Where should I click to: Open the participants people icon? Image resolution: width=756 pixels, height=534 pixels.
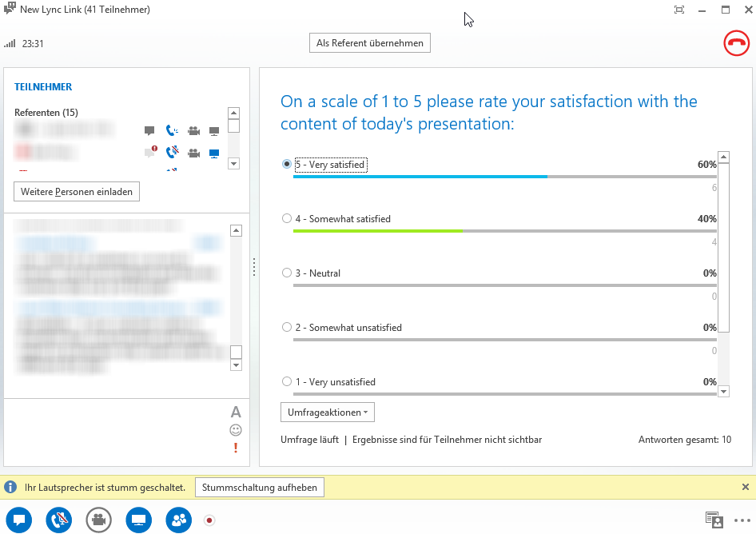click(x=179, y=520)
